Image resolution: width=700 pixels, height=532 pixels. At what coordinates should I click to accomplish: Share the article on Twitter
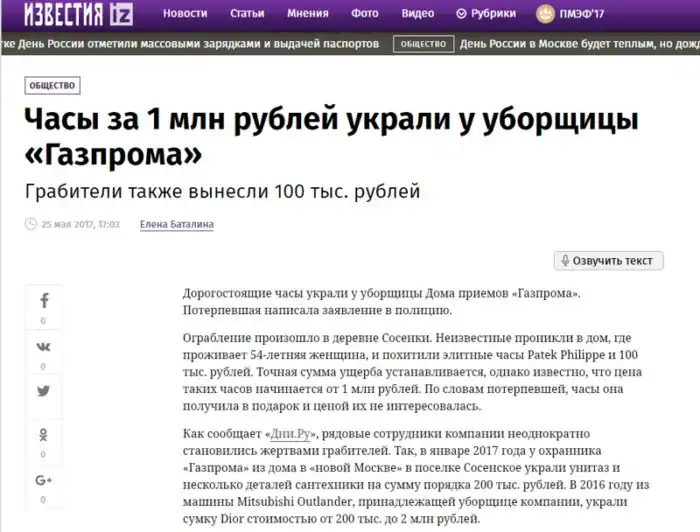coord(43,391)
